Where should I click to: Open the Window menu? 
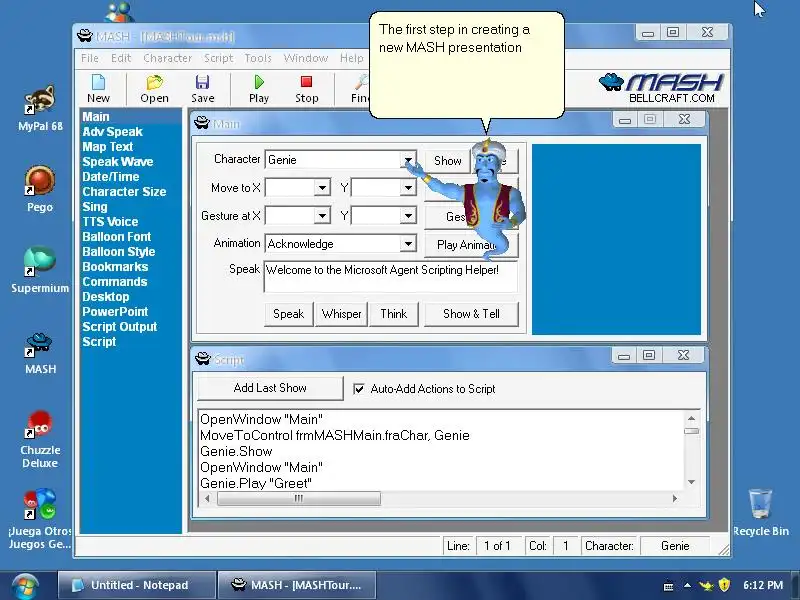click(306, 58)
